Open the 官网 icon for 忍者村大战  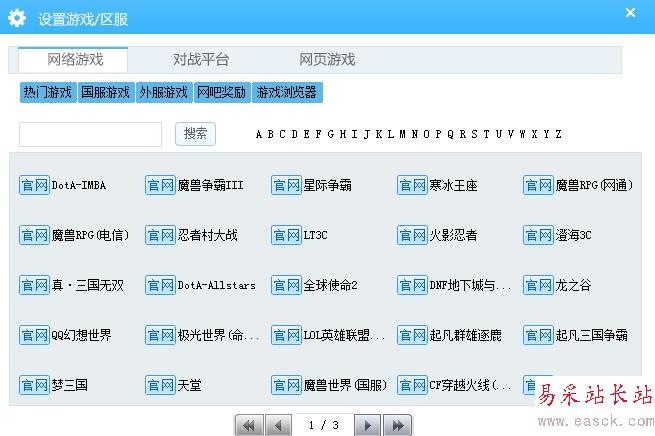[160, 235]
